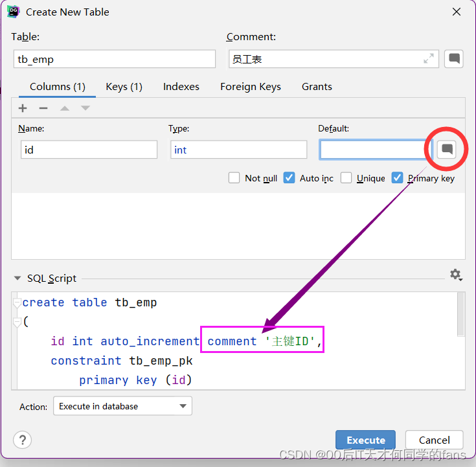This screenshot has width=476, height=467.
Task: Switch to the Columns (1) tab
Action: 58,87
